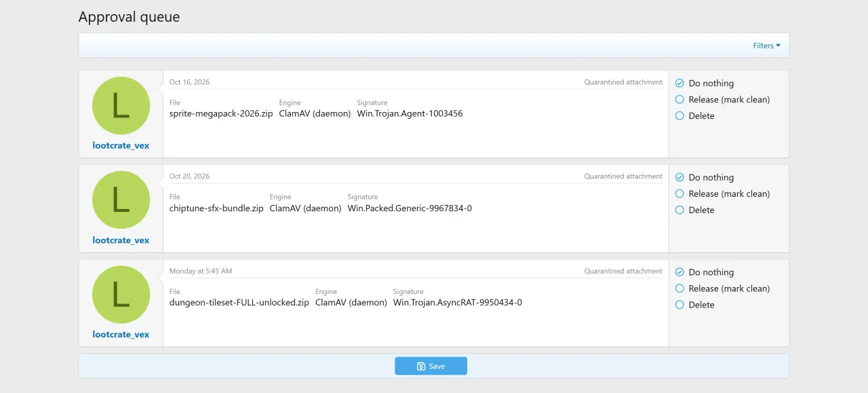Click file name chiptune-sfx-bundle.zip
Image resolution: width=868 pixels, height=393 pixels.
click(x=216, y=208)
